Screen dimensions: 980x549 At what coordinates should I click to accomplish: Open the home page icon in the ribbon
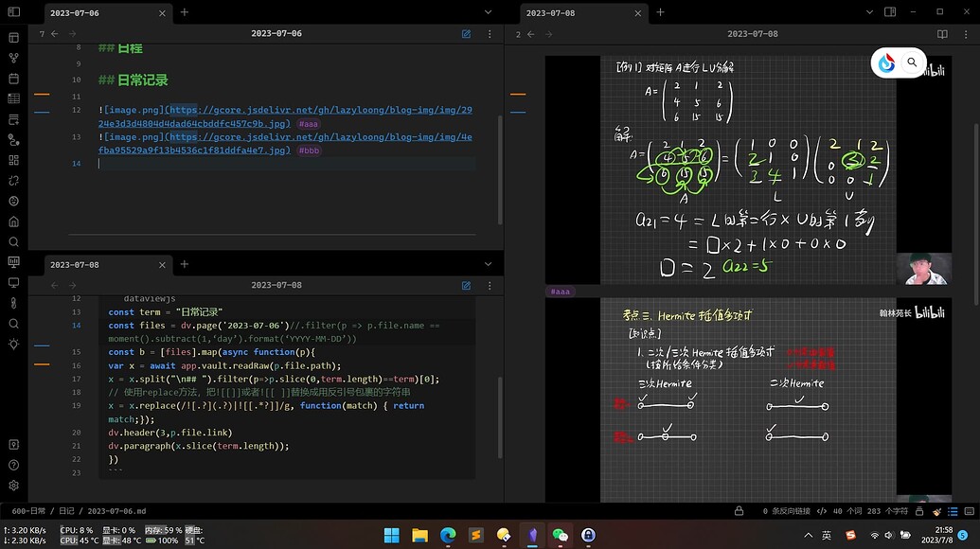(x=14, y=221)
